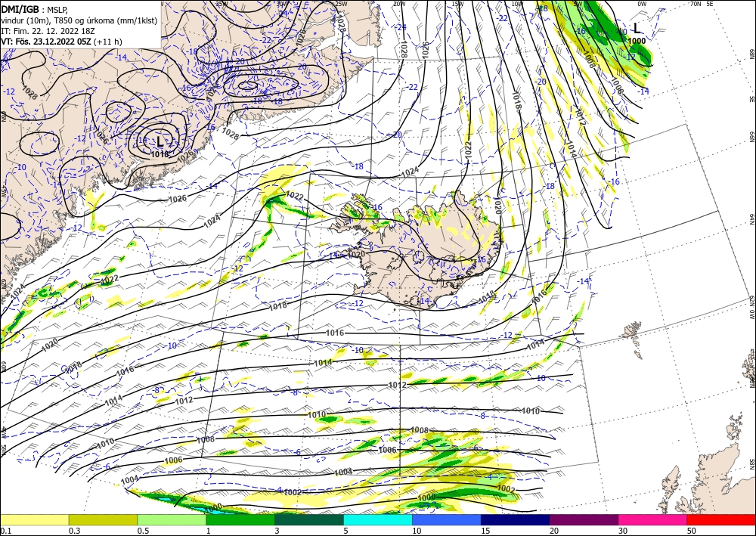Click the legend tick label 15
This screenshot has width=756, height=536.
coord(485,531)
